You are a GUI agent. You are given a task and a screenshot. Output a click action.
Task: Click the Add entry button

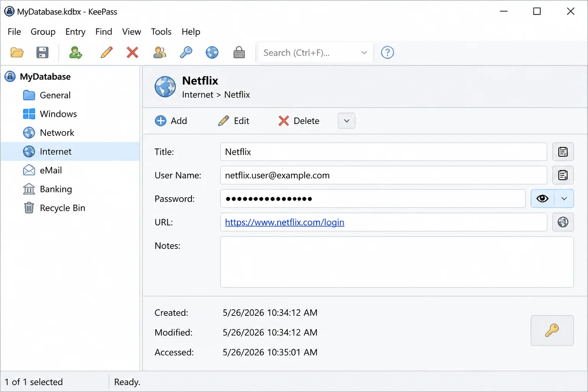tap(171, 121)
